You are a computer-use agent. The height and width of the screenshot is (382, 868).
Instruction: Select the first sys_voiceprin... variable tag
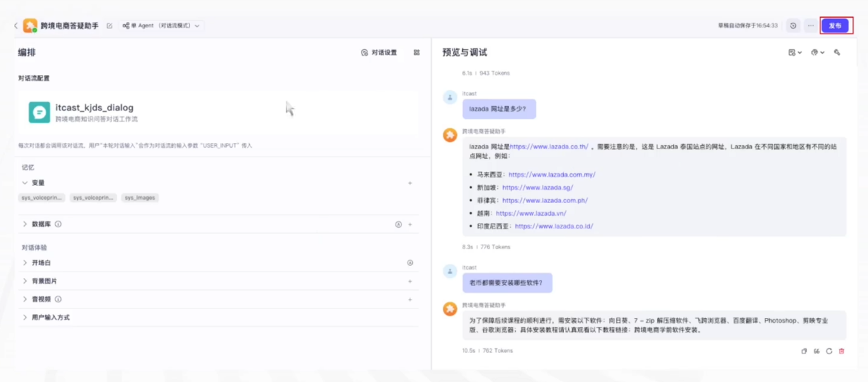(41, 198)
